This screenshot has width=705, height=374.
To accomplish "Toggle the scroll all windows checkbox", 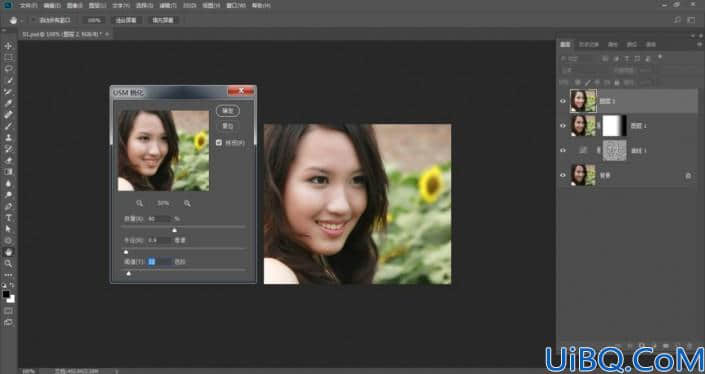I will 33,20.
